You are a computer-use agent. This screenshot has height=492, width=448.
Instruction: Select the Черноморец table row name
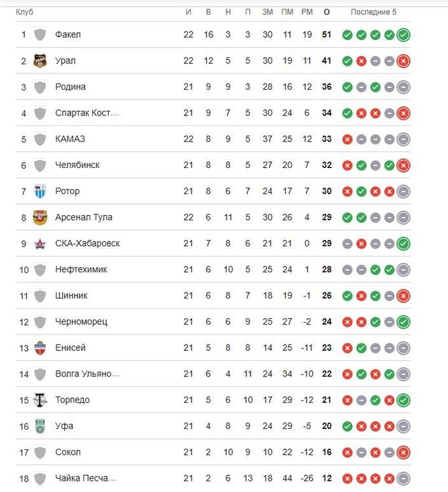coord(81,322)
